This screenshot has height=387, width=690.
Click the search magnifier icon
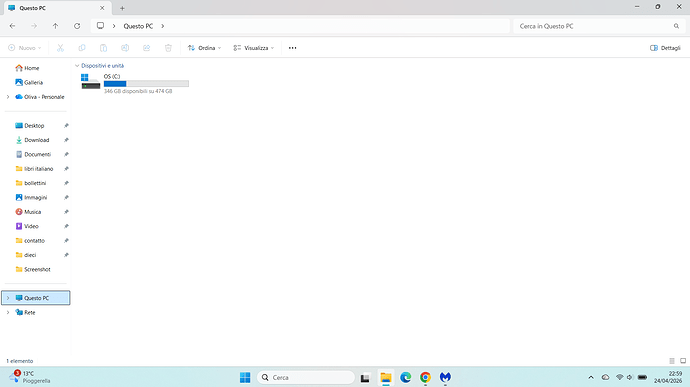pos(676,26)
